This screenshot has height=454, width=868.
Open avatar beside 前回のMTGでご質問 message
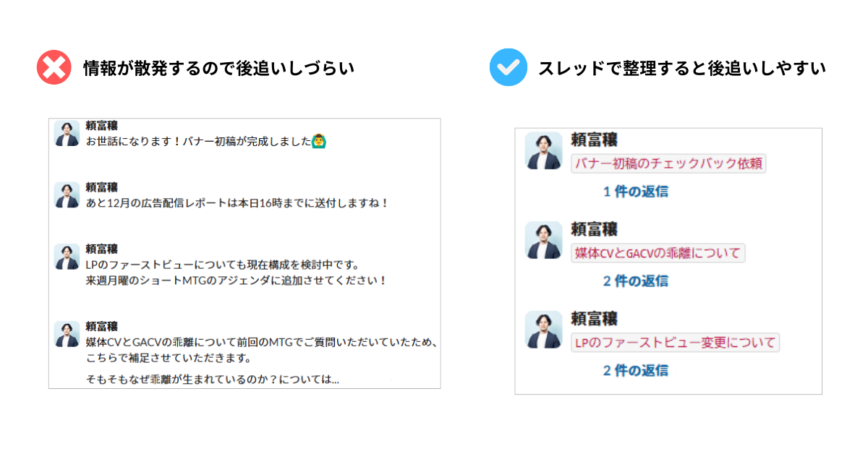(67, 334)
